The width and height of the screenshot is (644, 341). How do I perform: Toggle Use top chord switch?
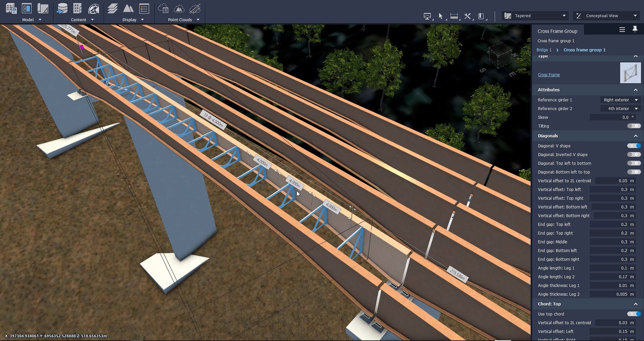tap(634, 314)
